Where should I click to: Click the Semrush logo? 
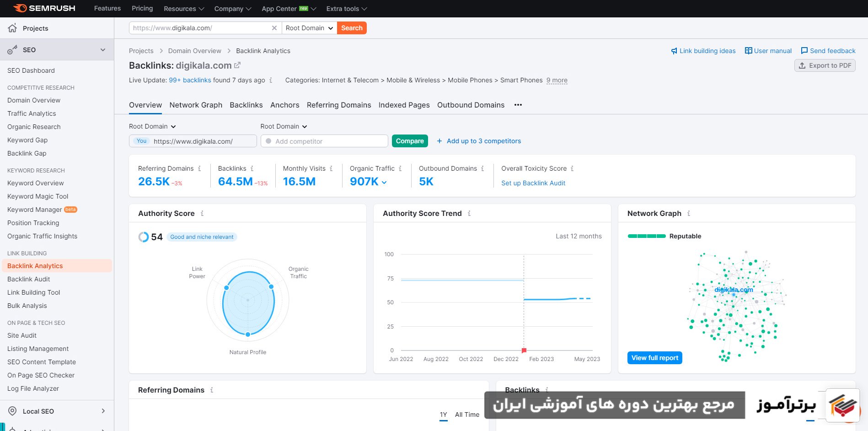44,8
